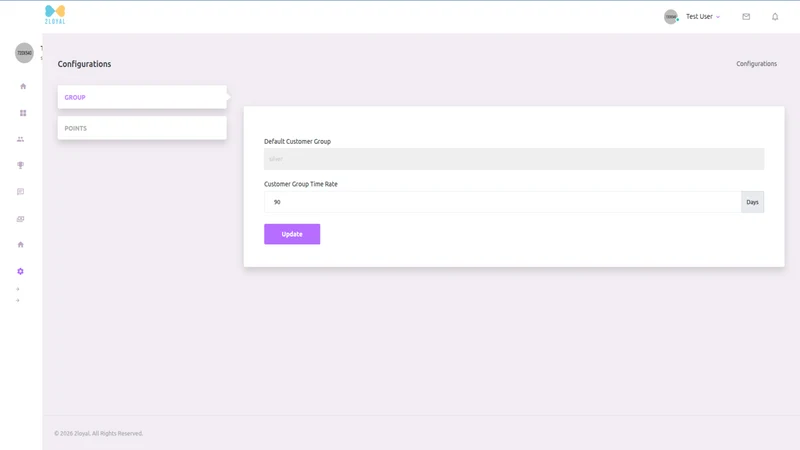Click the header user avatar
The image size is (800, 450).
pos(671,17)
